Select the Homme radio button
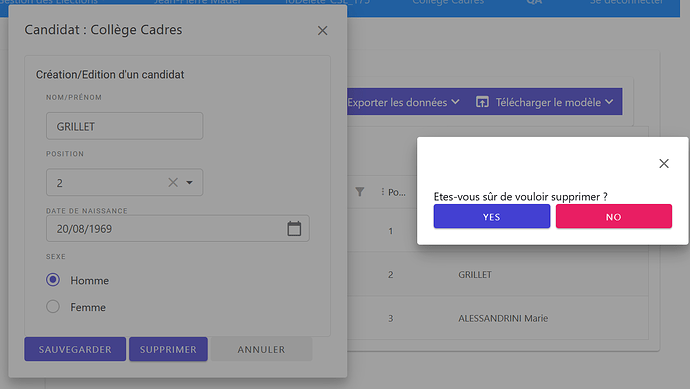Image resolution: width=690 pixels, height=389 pixels. pos(53,280)
